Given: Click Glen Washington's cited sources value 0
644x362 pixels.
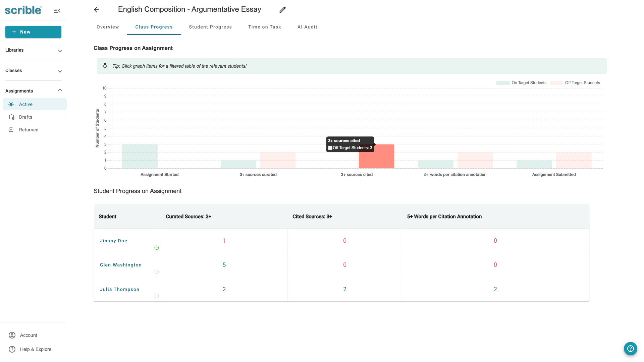Looking at the screenshot, I should coord(345,265).
